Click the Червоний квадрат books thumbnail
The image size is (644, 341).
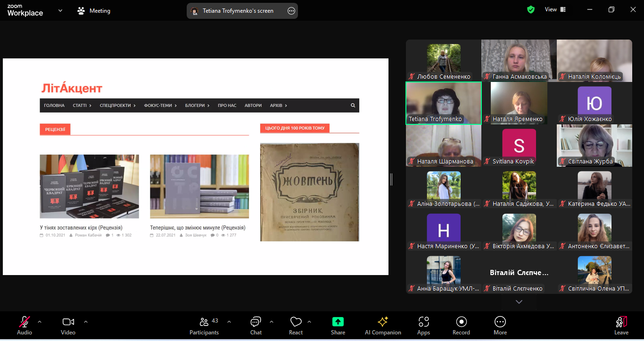(x=89, y=187)
